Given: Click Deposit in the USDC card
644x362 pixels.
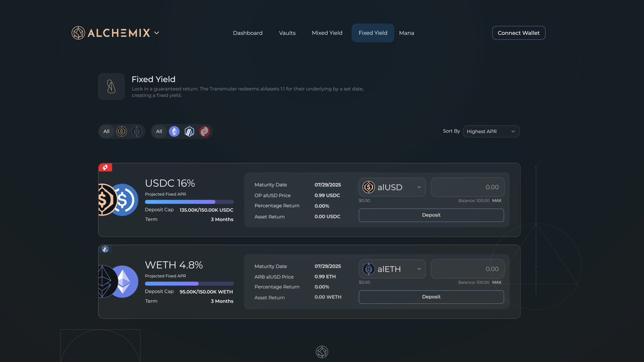Looking at the screenshot, I should pyautogui.click(x=431, y=215).
